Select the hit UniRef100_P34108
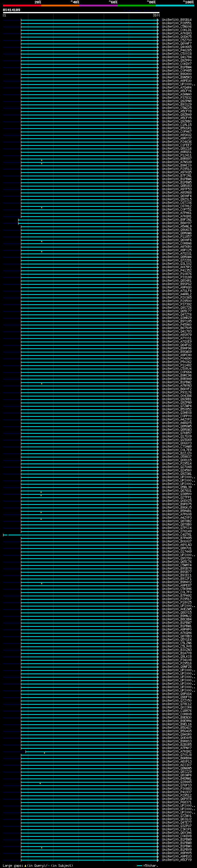The width and height of the screenshot is (197, 868). coord(177,660)
